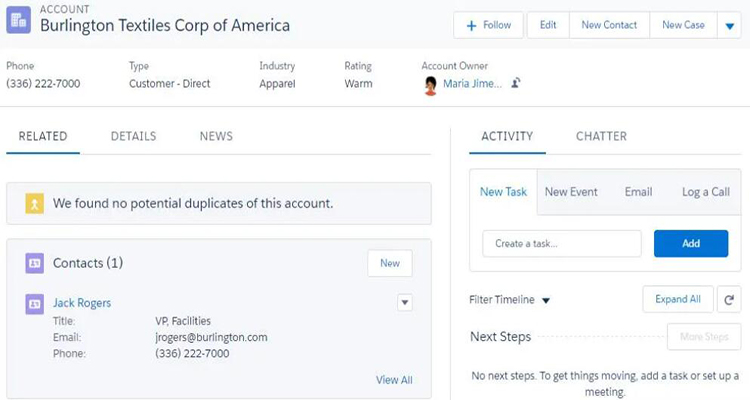
Task: Click Maria Jimenez's avatar picture
Action: point(430,85)
